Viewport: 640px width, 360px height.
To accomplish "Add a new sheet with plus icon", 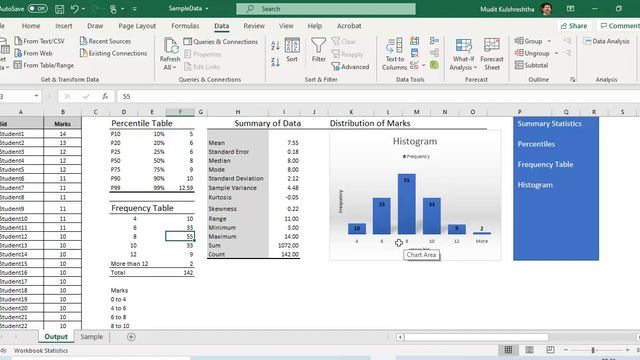I will pyautogui.click(x=131, y=337).
